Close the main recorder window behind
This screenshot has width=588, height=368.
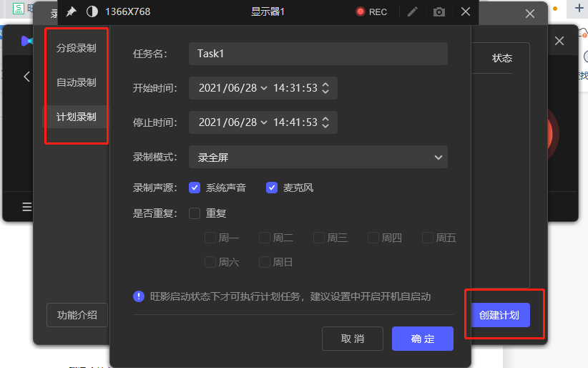559,41
